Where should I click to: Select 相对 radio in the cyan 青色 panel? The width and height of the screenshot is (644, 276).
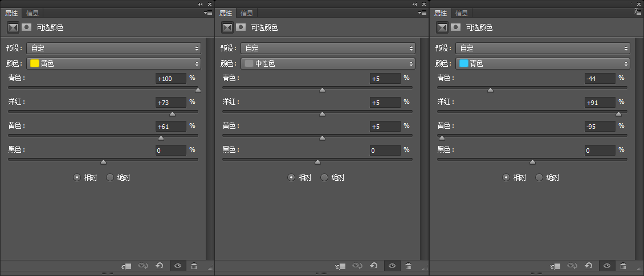coord(506,177)
